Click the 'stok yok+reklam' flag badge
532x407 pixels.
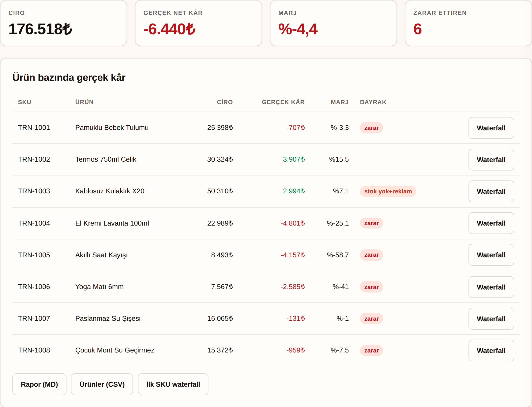(x=388, y=191)
